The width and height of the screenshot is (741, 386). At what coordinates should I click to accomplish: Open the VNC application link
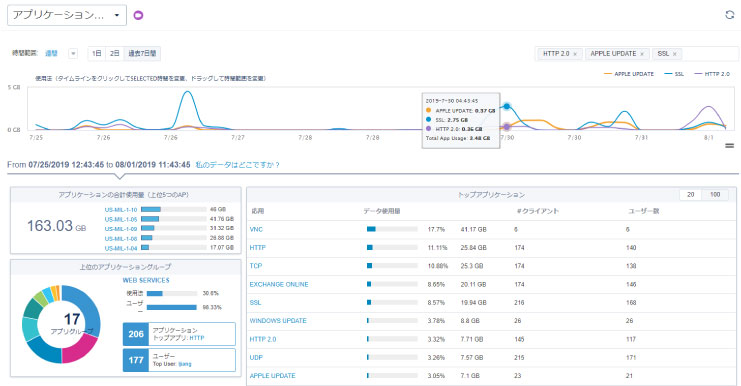tap(256, 229)
